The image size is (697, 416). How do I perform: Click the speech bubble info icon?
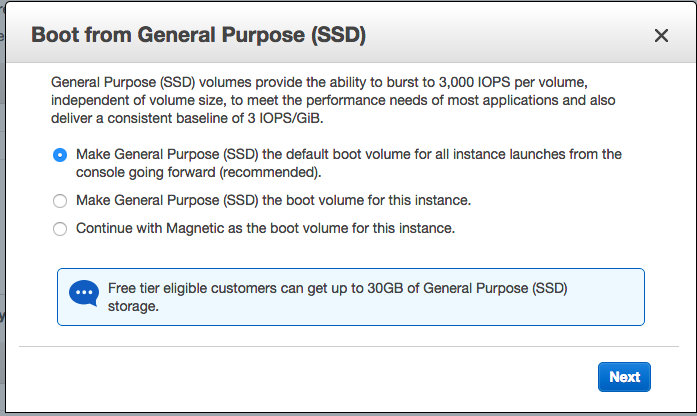click(x=83, y=294)
